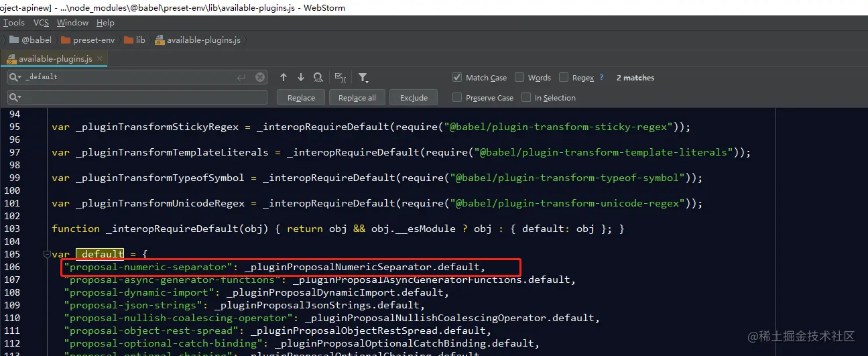The image size is (868, 356).
Task: Open the Window menu
Action: point(72,23)
